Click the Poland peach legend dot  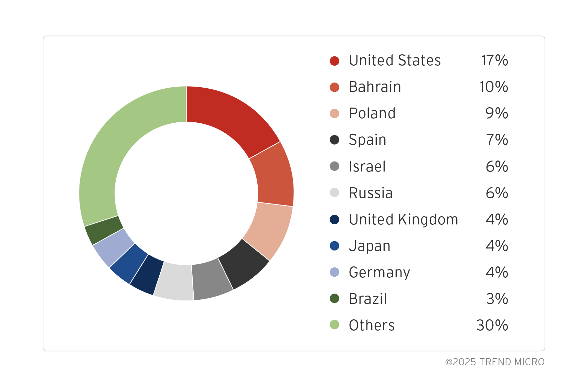pos(334,114)
